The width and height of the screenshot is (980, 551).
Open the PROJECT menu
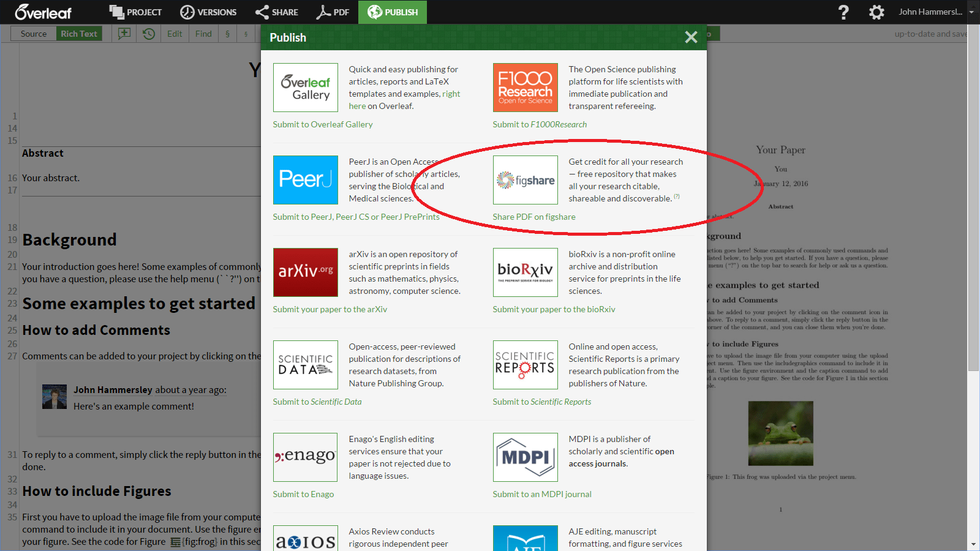pyautogui.click(x=135, y=12)
